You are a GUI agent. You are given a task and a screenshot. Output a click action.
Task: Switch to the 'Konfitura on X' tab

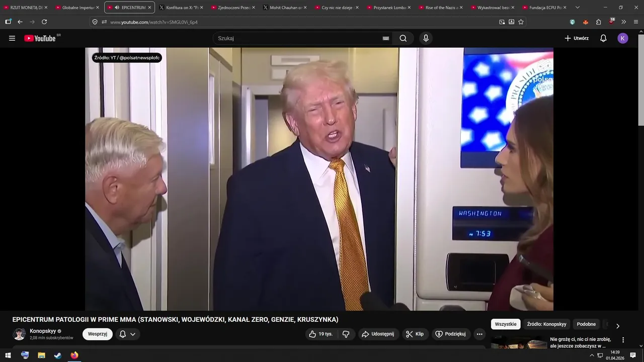click(180, 8)
